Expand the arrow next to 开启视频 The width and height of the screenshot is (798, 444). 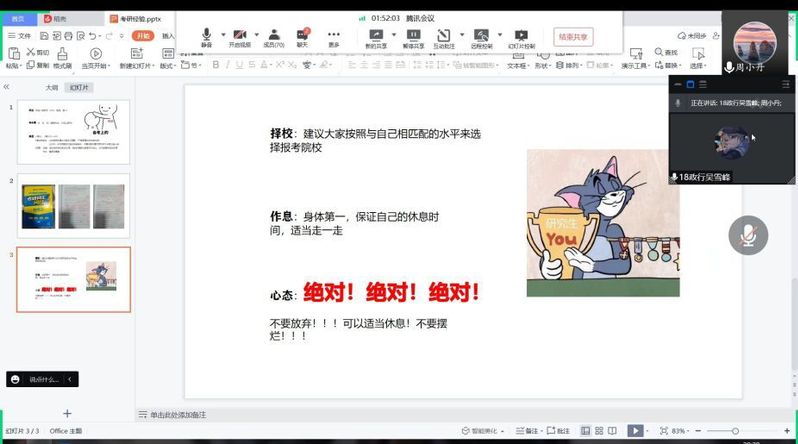(x=256, y=35)
